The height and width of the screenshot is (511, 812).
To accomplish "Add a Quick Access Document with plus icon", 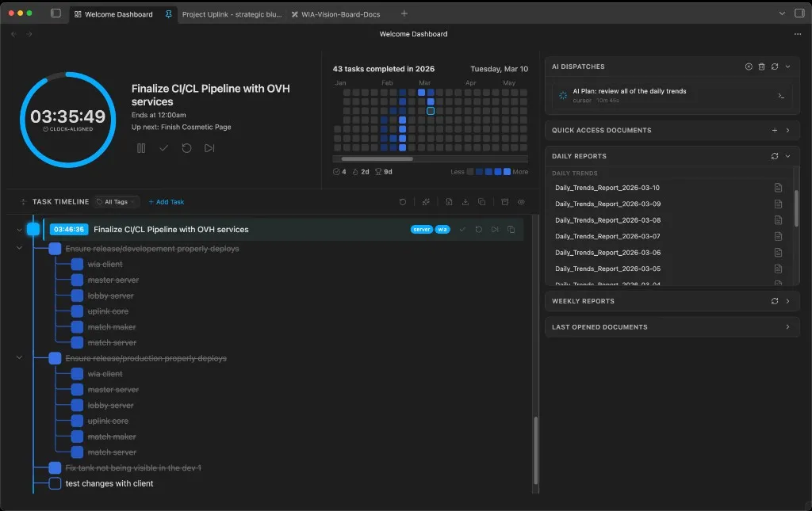I will [x=775, y=131].
